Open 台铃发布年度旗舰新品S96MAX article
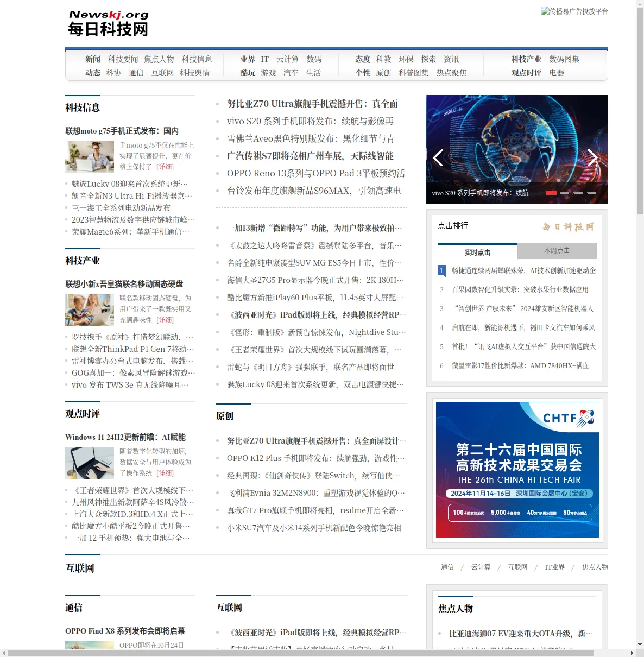 pyautogui.click(x=314, y=191)
